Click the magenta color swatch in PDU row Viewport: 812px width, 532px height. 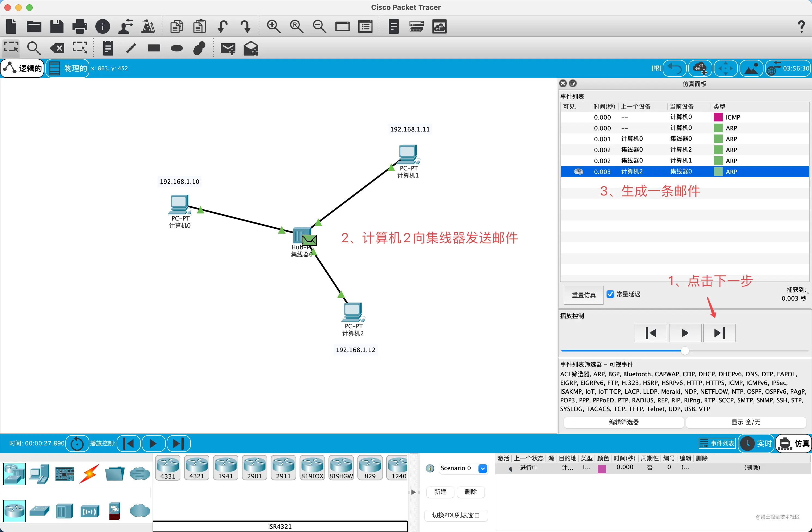pos(602,469)
